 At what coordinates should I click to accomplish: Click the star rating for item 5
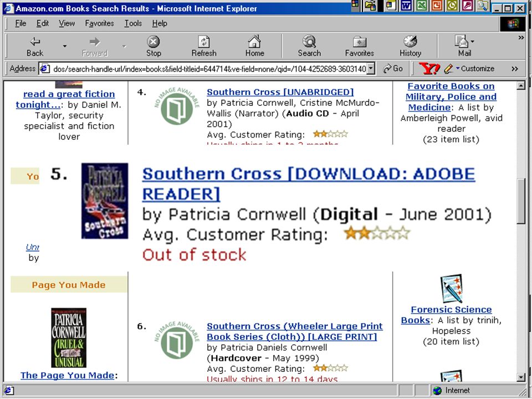click(x=377, y=233)
